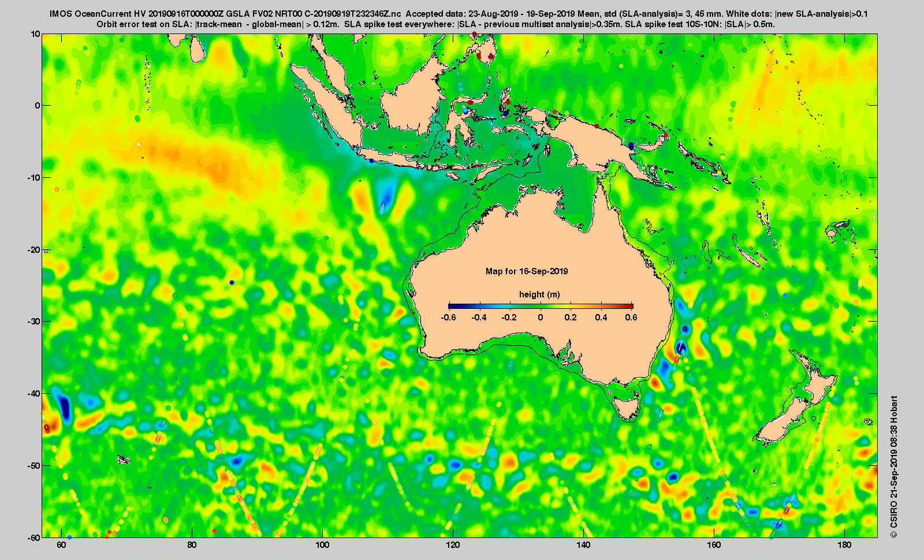Viewport: 924px width, 560px height.
Task: Click the 'IMOS OceanCurrent HV' title line
Action: click(x=459, y=14)
